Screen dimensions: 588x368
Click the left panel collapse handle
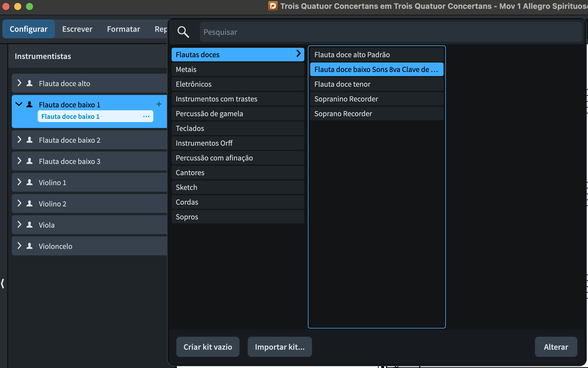[3, 283]
